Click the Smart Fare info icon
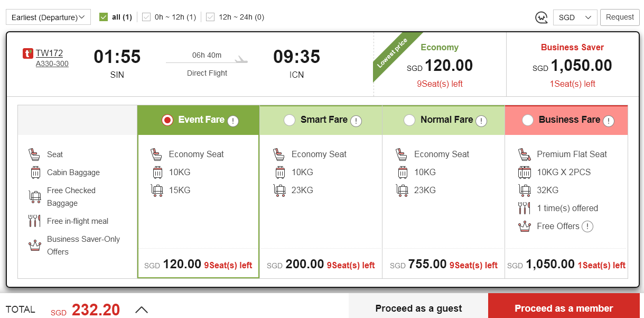Screen dimensions: 644x318 [x=356, y=121]
